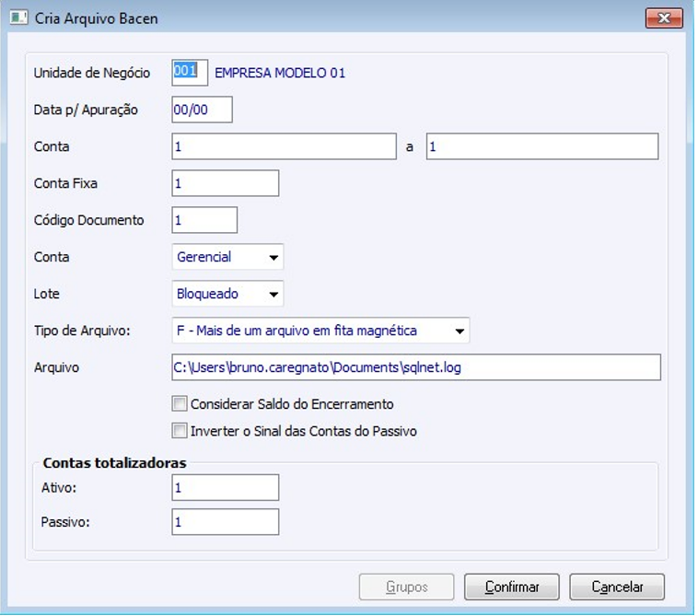Screen dimensions: 698x616
Task: Click the ending Conta range field after 'a'
Action: point(542,146)
